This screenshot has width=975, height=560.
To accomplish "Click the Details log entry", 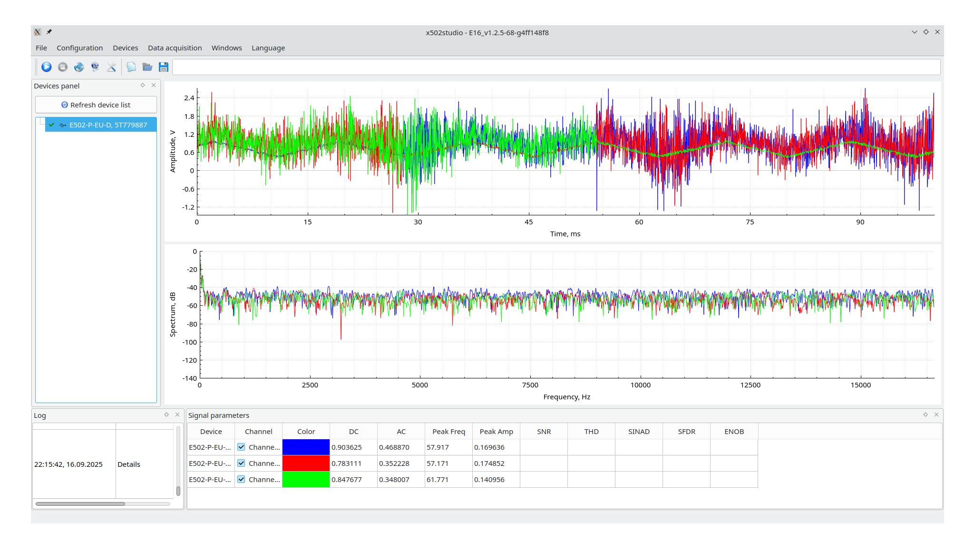I will click(x=129, y=464).
